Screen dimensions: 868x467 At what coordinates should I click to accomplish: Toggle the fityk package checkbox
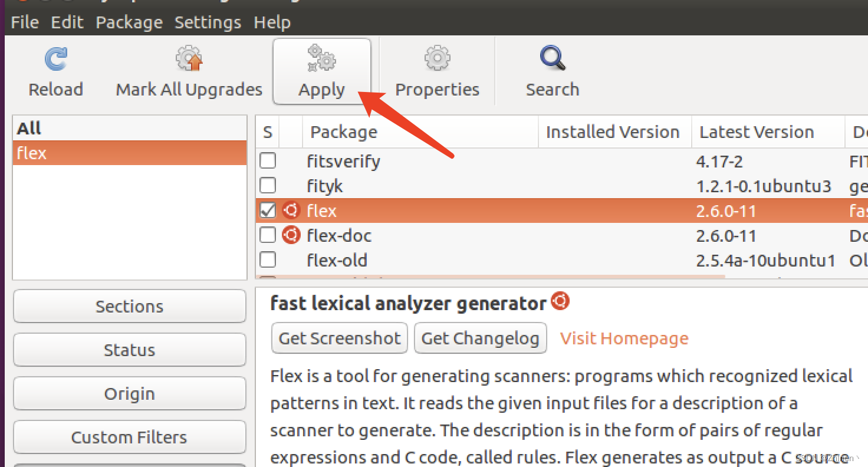pos(268,186)
